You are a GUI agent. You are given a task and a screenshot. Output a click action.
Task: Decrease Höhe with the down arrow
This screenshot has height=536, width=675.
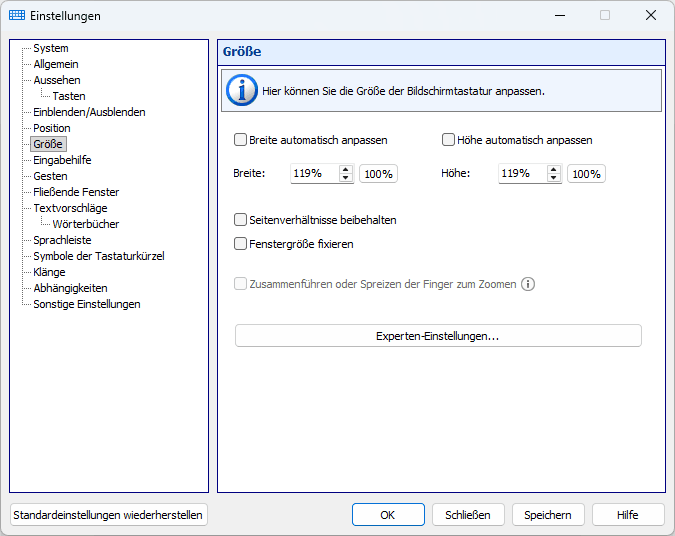(x=554, y=178)
